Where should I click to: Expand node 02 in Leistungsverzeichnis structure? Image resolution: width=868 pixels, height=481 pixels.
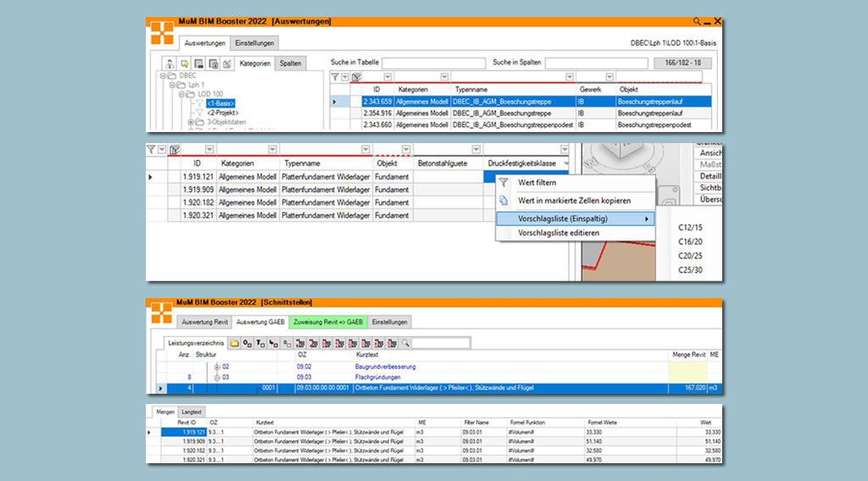[217, 368]
